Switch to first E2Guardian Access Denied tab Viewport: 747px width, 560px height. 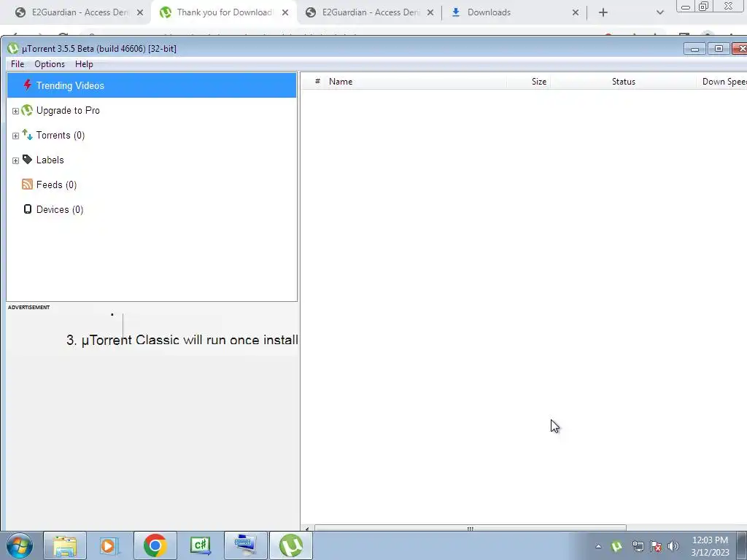coord(79,12)
